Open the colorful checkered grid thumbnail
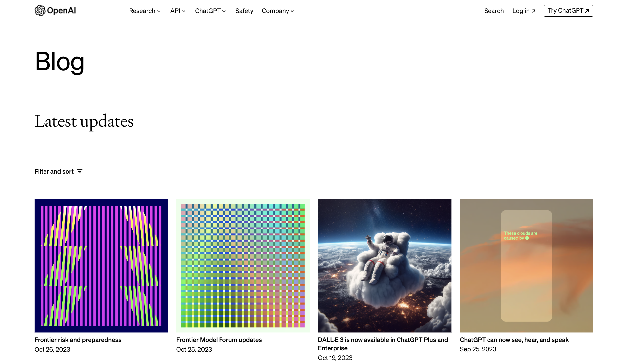 243,266
